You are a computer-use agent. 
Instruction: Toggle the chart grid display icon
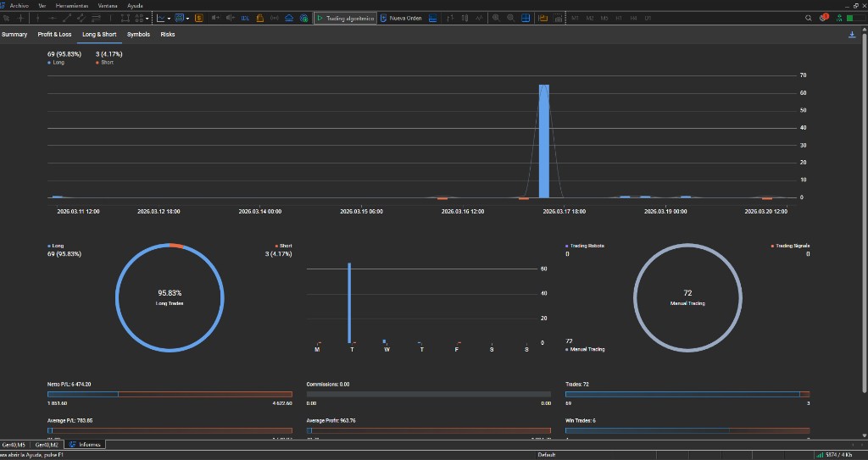(x=526, y=18)
